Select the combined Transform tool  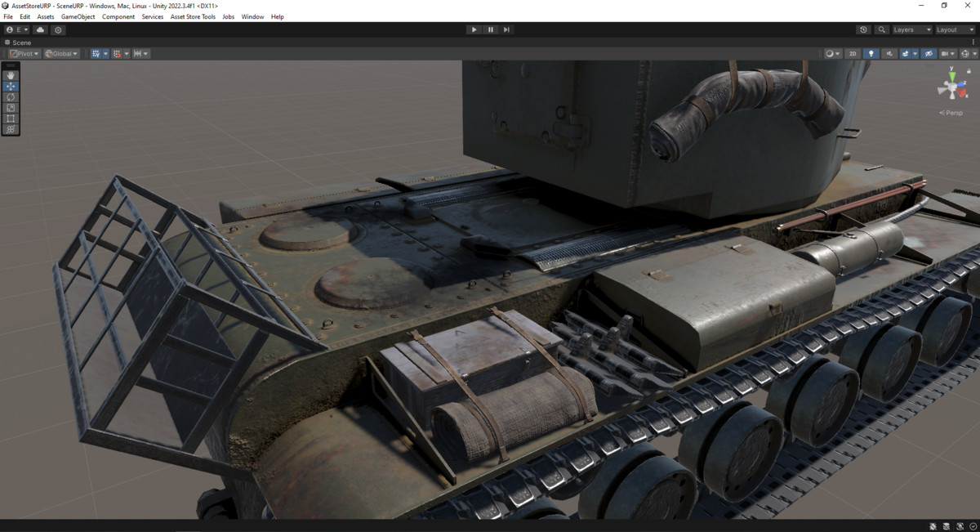coord(10,128)
